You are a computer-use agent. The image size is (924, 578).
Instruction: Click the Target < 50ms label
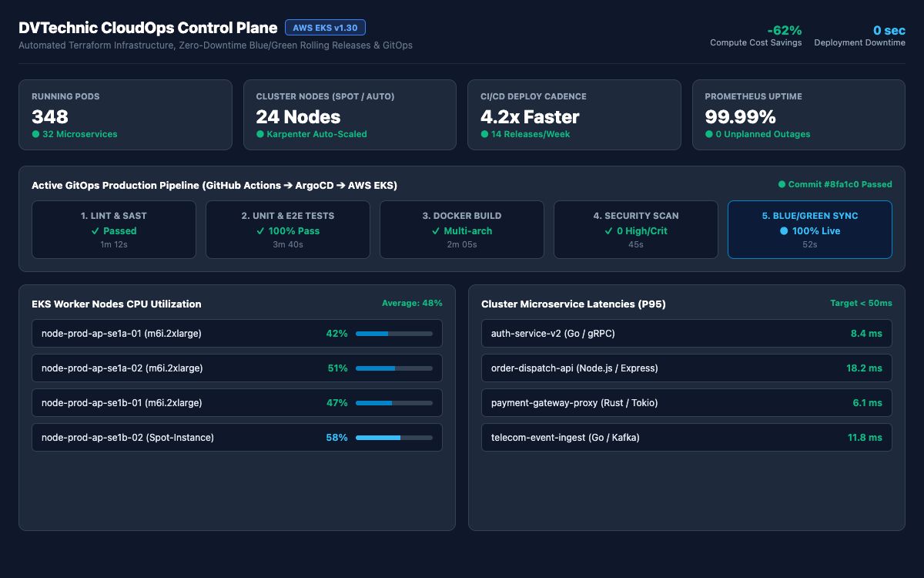coord(861,304)
